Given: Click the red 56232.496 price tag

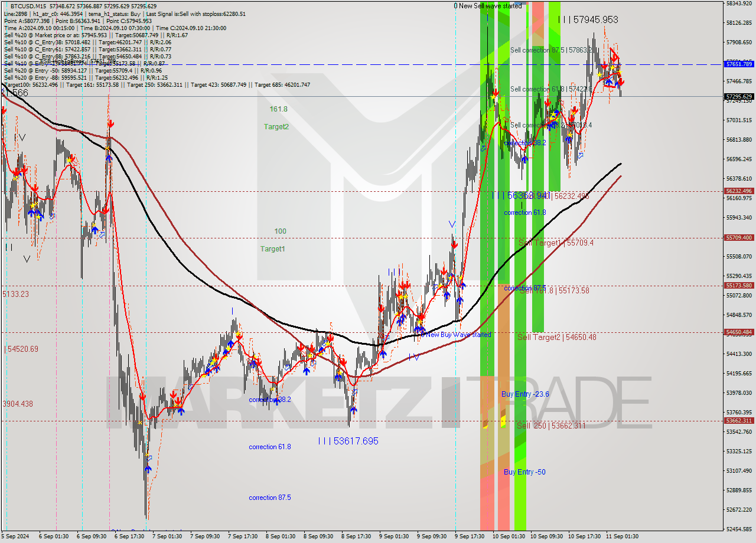Looking at the screenshot, I should [739, 191].
